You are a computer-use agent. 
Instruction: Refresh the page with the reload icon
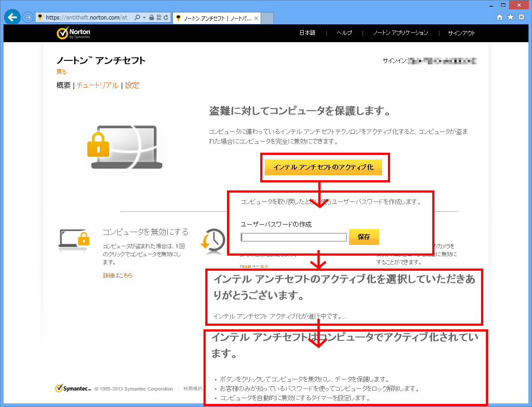tap(166, 17)
